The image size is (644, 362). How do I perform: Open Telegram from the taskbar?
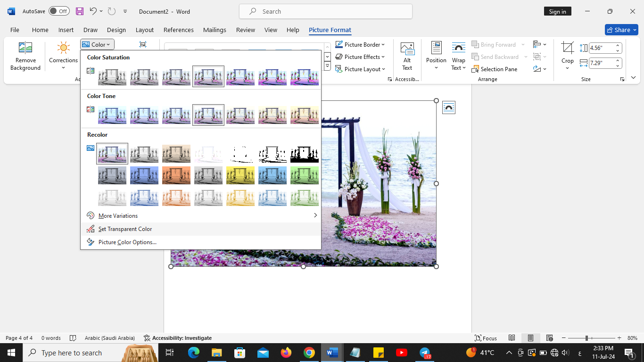425,353
